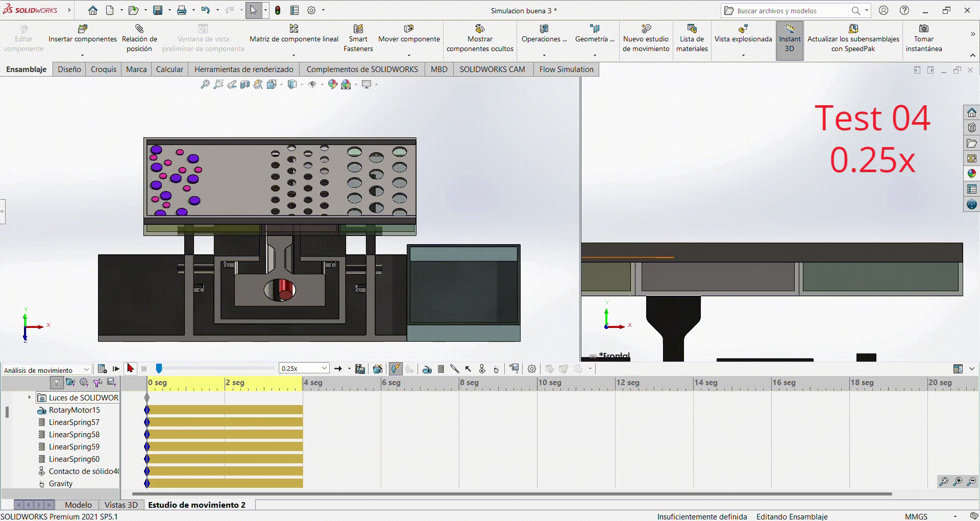Click the timeline horizontal scrollbar
The width and height of the screenshot is (980, 521).
pos(512,494)
